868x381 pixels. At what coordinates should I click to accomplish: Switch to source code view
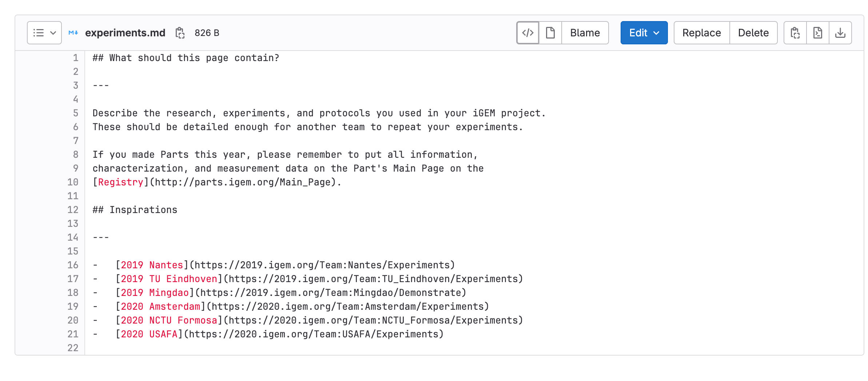point(527,33)
